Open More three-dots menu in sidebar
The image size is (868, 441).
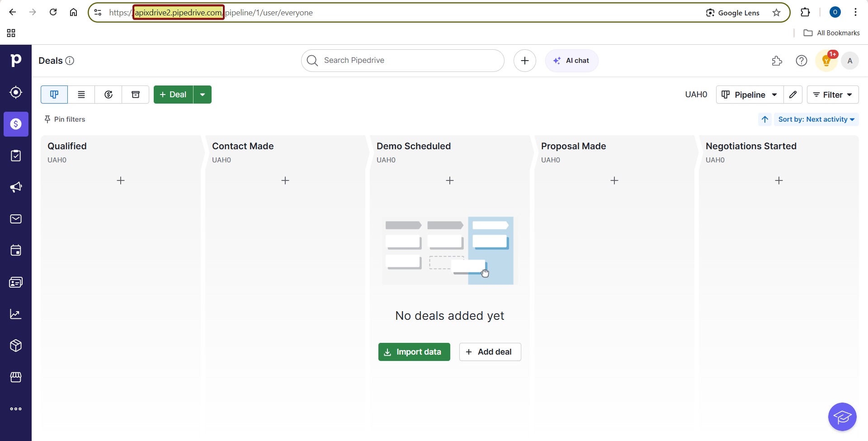tap(16, 409)
